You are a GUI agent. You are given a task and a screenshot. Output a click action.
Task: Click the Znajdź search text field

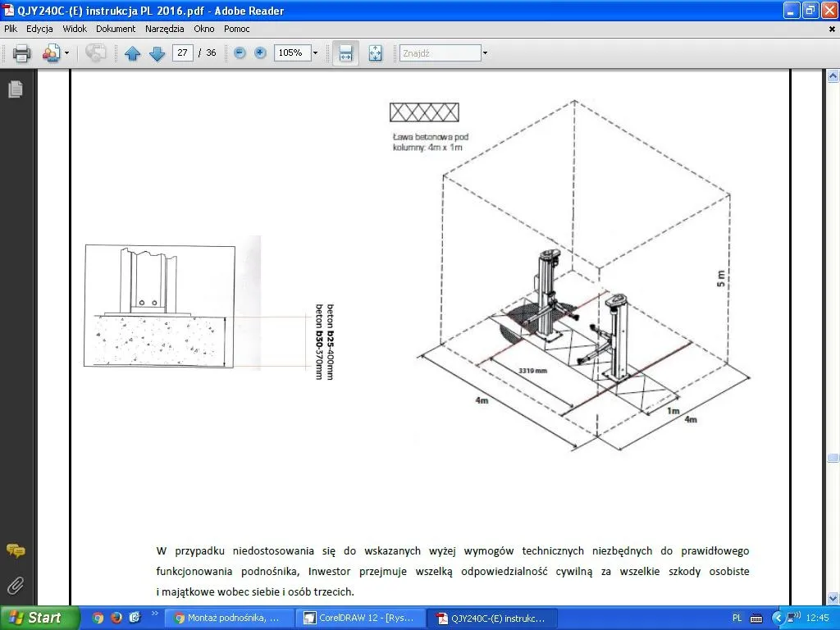pyautogui.click(x=439, y=53)
